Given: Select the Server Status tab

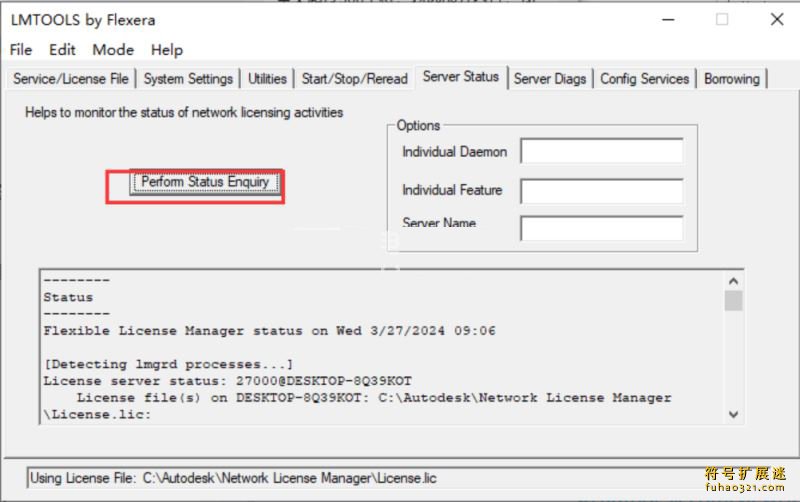Looking at the screenshot, I should tap(461, 77).
